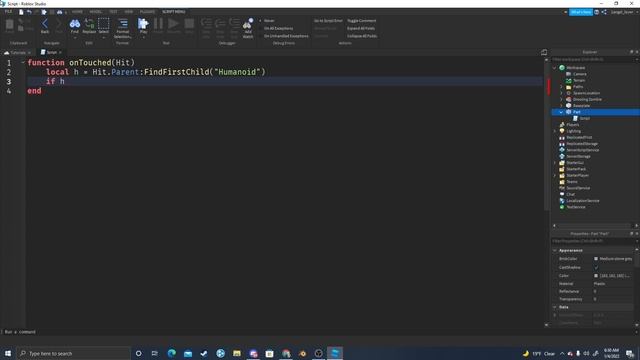The width and height of the screenshot is (640, 360).
Task: Open the Find binoculars tool
Action: (75, 24)
